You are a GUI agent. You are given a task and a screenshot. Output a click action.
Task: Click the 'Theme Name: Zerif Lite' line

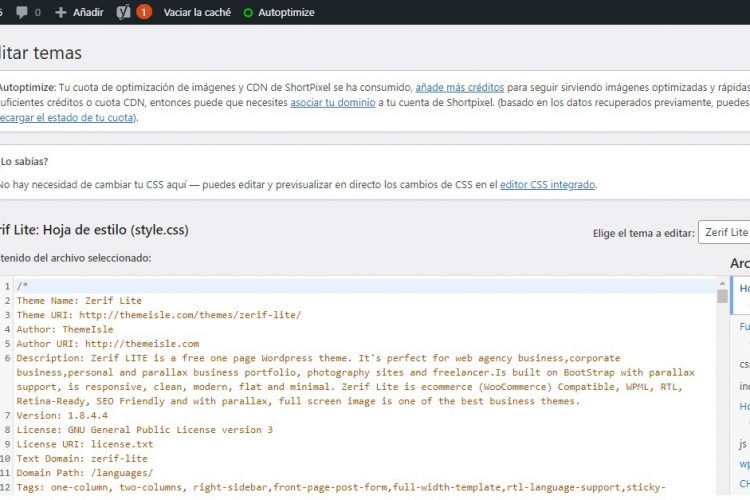(79, 300)
